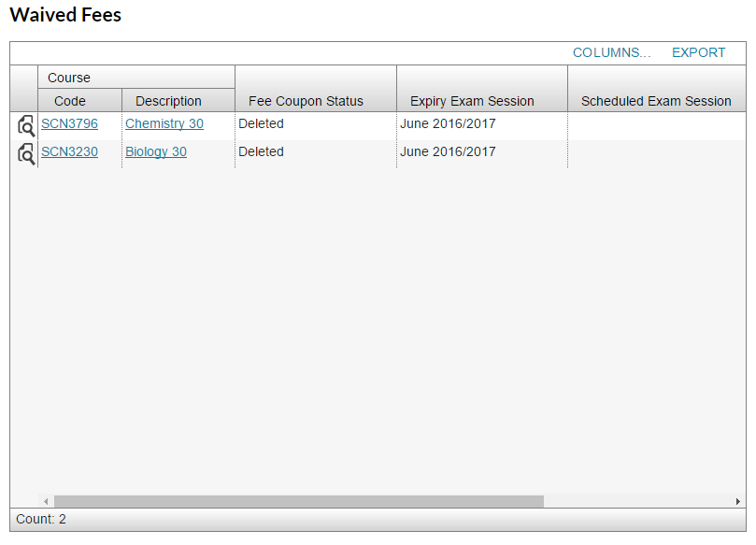The height and width of the screenshot is (545, 756).
Task: Click the horizontal scrollbar thumb
Action: [299, 502]
